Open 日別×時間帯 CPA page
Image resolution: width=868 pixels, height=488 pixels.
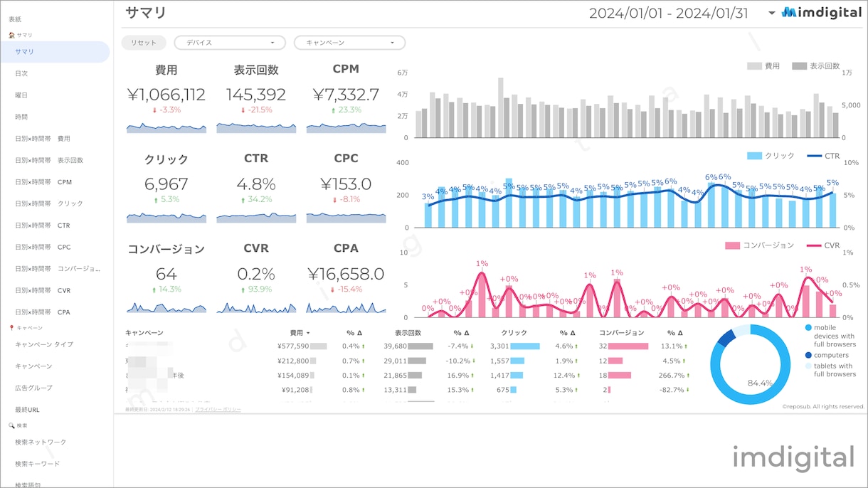pos(43,312)
